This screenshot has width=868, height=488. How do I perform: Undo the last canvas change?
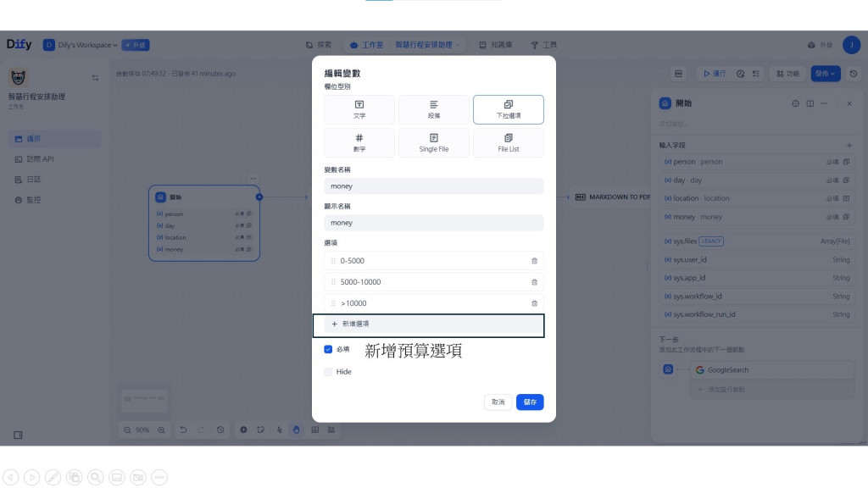click(183, 430)
